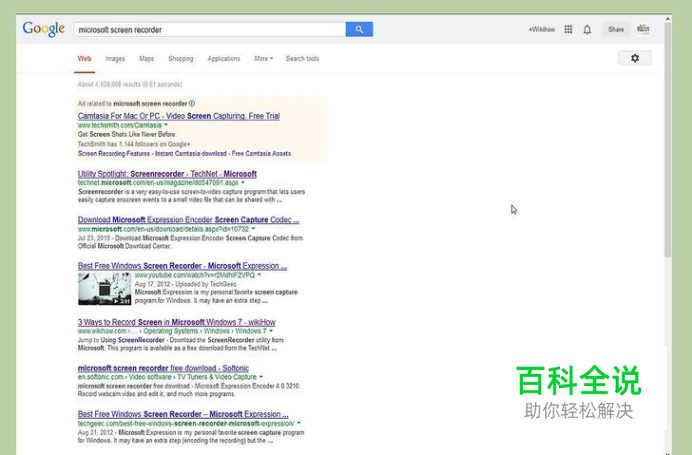Click the blue search magnifier button
The height and width of the screenshot is (455, 692).
pos(359,30)
